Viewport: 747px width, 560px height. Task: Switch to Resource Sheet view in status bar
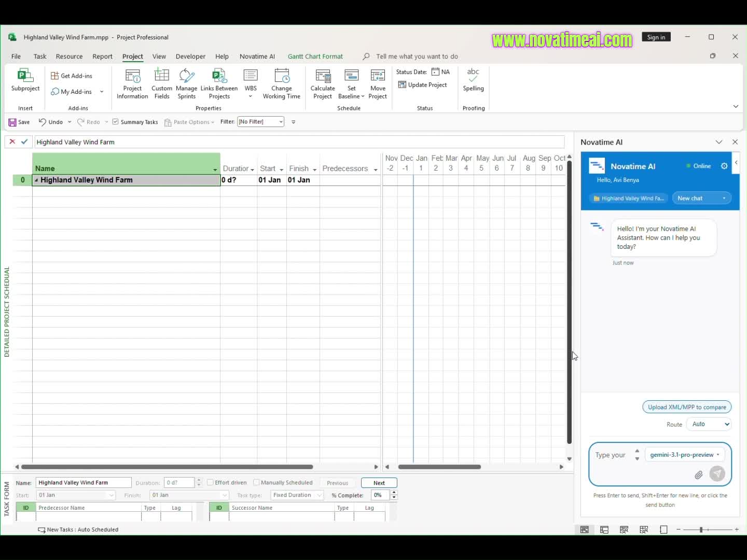[x=644, y=529]
